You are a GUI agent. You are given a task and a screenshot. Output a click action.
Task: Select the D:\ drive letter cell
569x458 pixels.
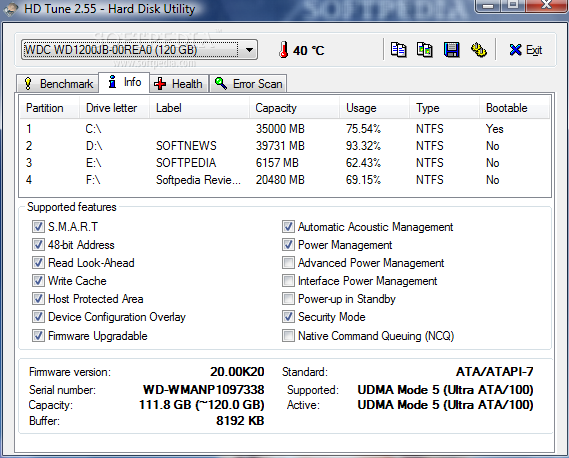point(94,146)
